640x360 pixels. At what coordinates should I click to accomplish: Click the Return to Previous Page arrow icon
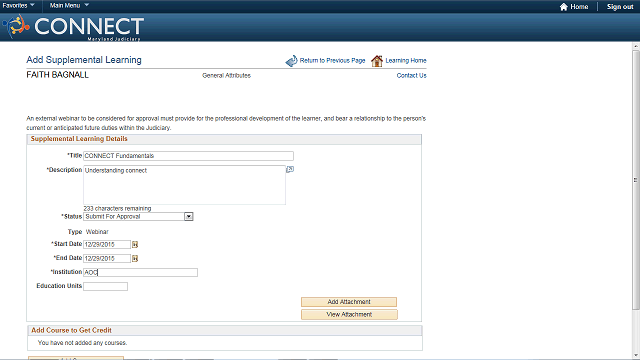(291, 61)
